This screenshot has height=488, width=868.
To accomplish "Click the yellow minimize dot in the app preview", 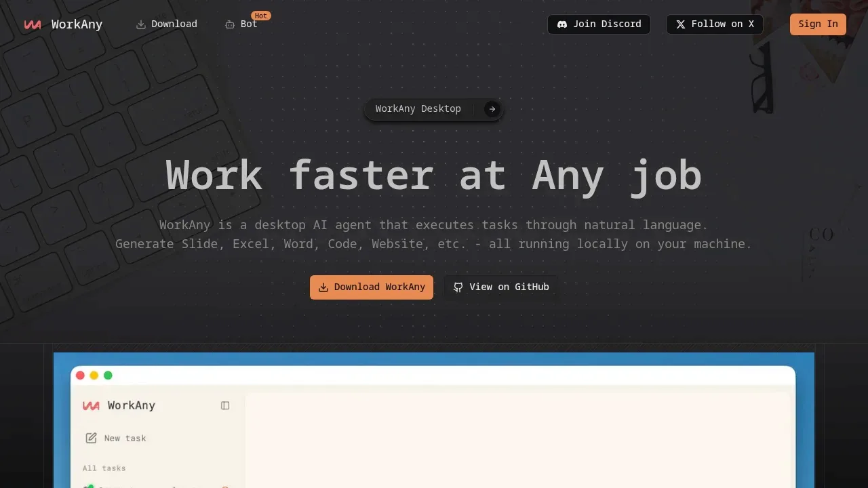I will coord(94,375).
